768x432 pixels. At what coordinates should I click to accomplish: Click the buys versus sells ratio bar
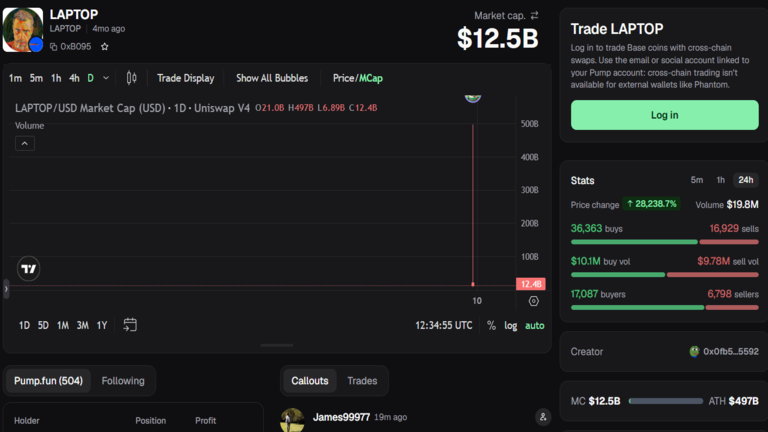coord(664,242)
